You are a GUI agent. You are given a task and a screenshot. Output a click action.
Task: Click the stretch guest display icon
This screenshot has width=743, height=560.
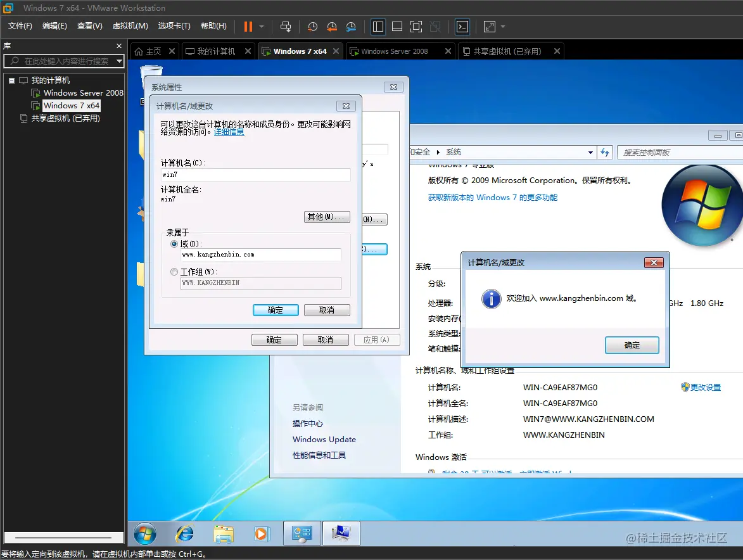tap(490, 27)
